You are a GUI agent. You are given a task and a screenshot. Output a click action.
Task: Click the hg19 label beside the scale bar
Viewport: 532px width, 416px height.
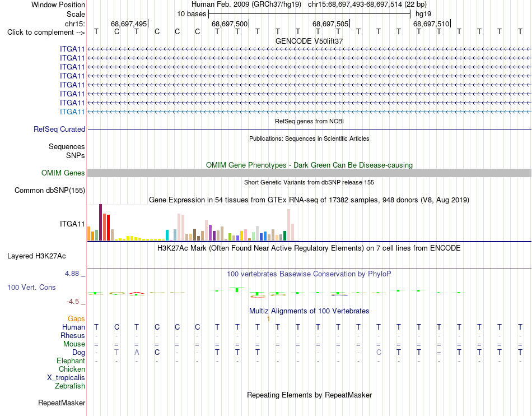(423, 14)
